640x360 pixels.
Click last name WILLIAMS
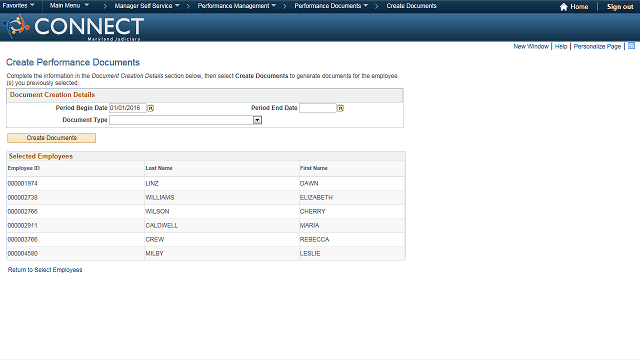[160, 198]
